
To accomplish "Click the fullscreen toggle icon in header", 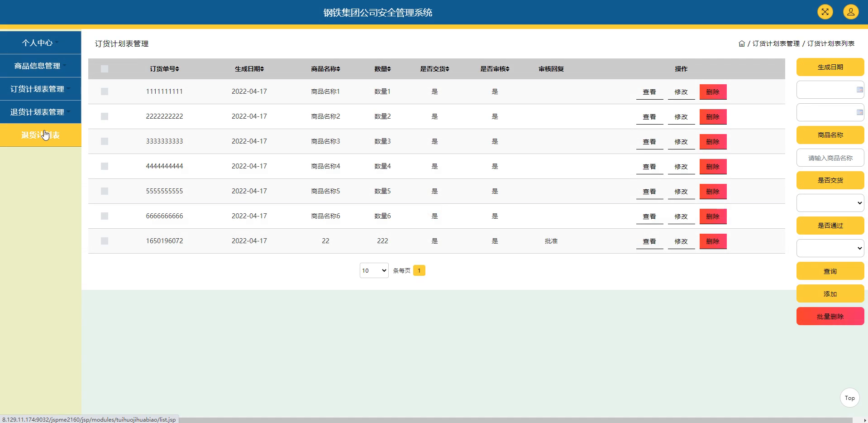I will tap(825, 12).
